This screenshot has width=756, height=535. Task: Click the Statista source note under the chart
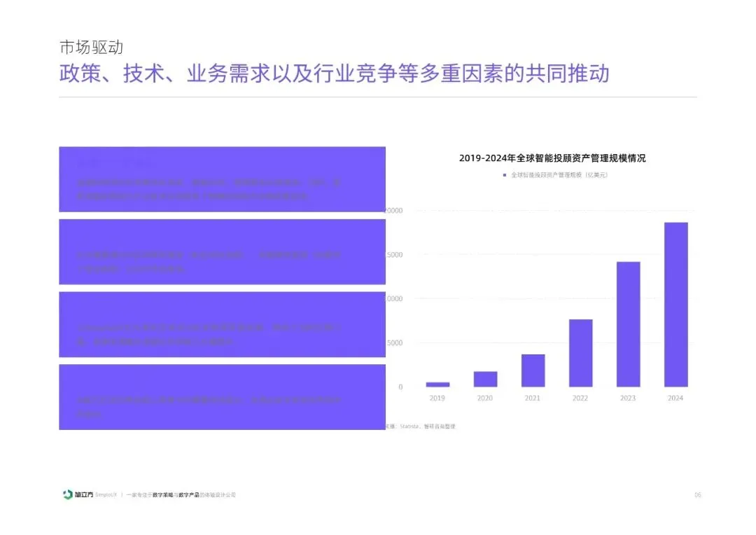click(x=421, y=426)
